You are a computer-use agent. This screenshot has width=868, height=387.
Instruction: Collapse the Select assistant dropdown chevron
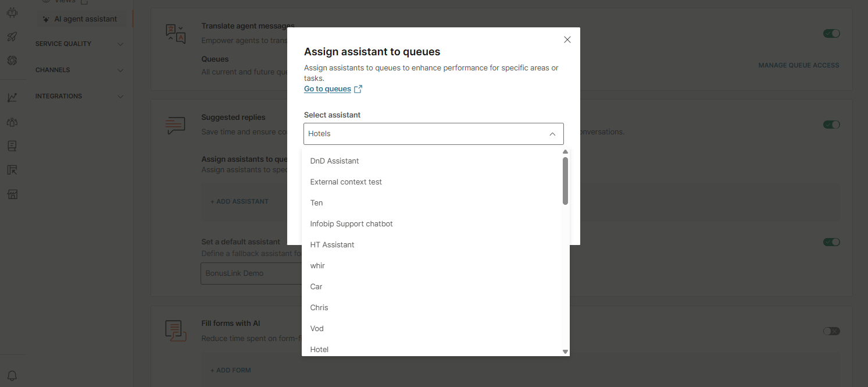point(552,134)
